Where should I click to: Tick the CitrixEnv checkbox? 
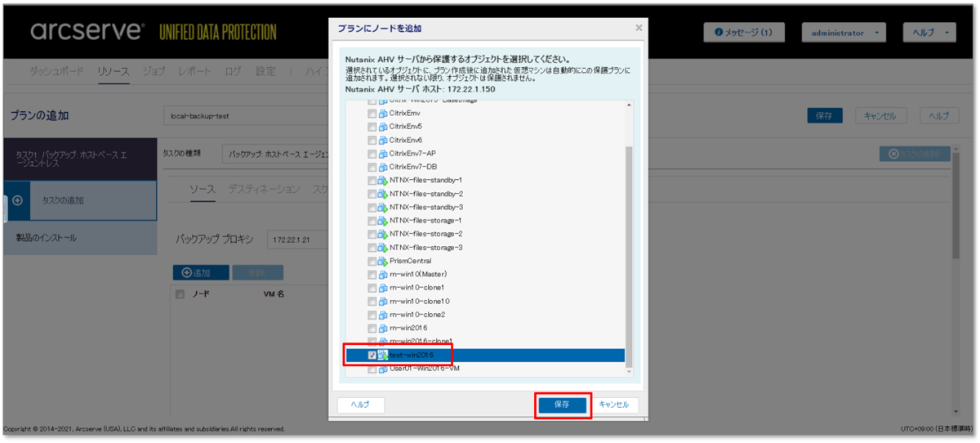[x=372, y=113]
